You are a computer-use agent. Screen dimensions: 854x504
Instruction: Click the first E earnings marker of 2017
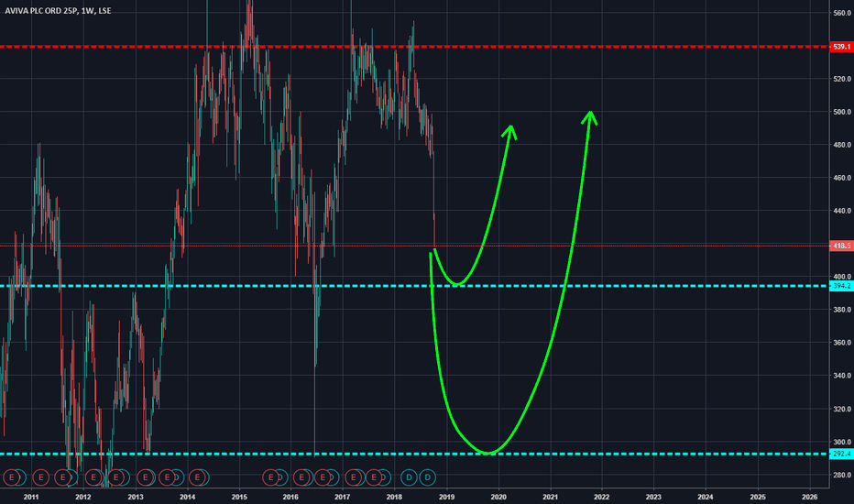[354, 477]
